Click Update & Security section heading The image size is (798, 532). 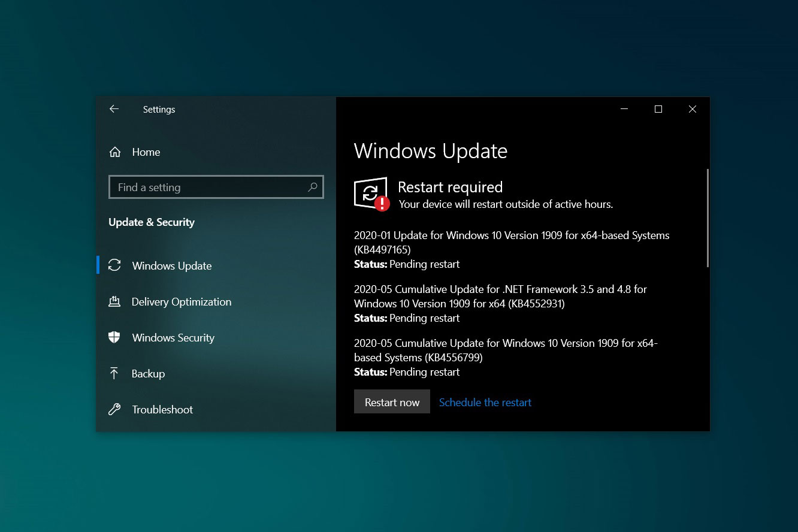(x=152, y=222)
